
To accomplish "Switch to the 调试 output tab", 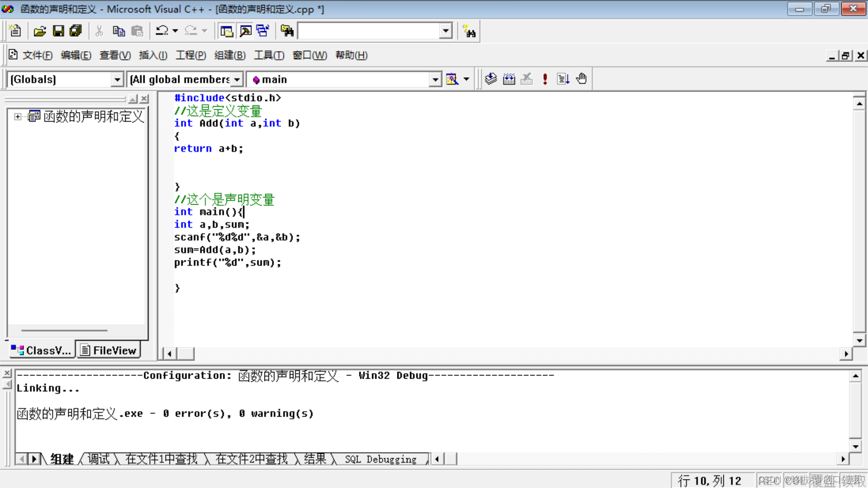I will tap(98, 459).
